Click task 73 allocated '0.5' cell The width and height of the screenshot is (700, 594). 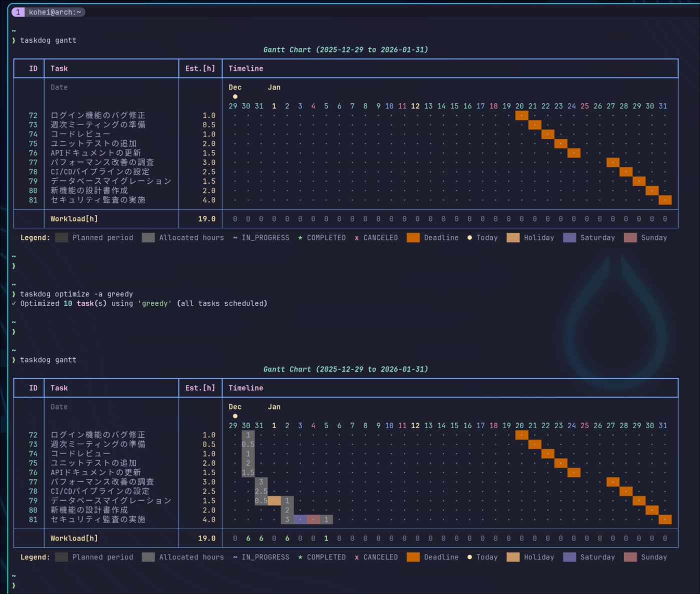(x=248, y=445)
